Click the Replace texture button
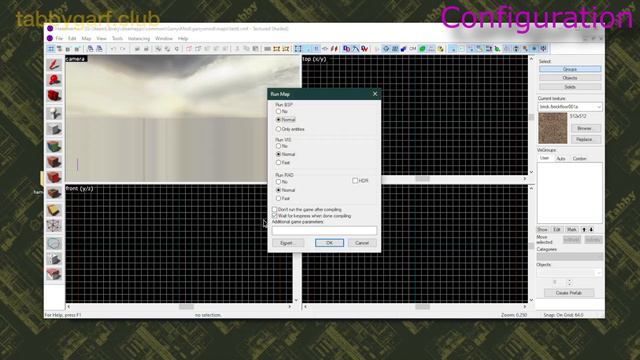This screenshot has width=640, height=360. [584, 139]
